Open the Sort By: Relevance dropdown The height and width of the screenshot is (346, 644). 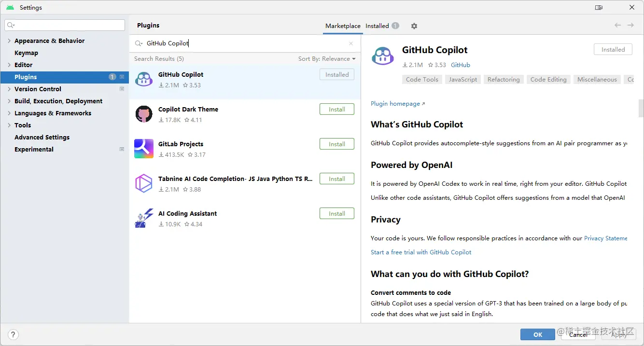tap(327, 59)
